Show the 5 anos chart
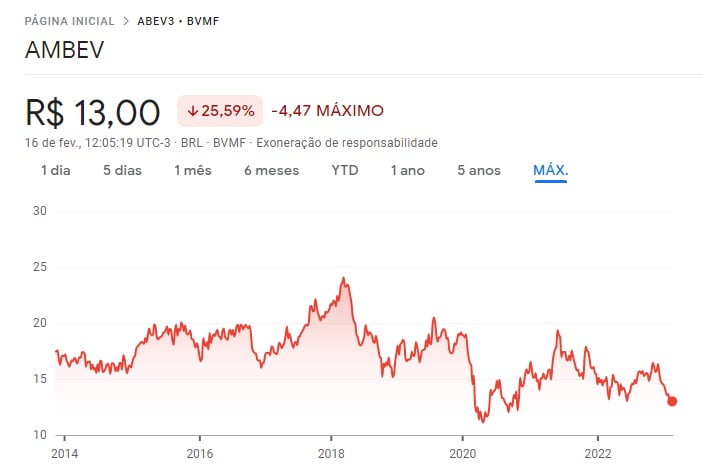Screen dimensions: 703x475 click(x=478, y=170)
